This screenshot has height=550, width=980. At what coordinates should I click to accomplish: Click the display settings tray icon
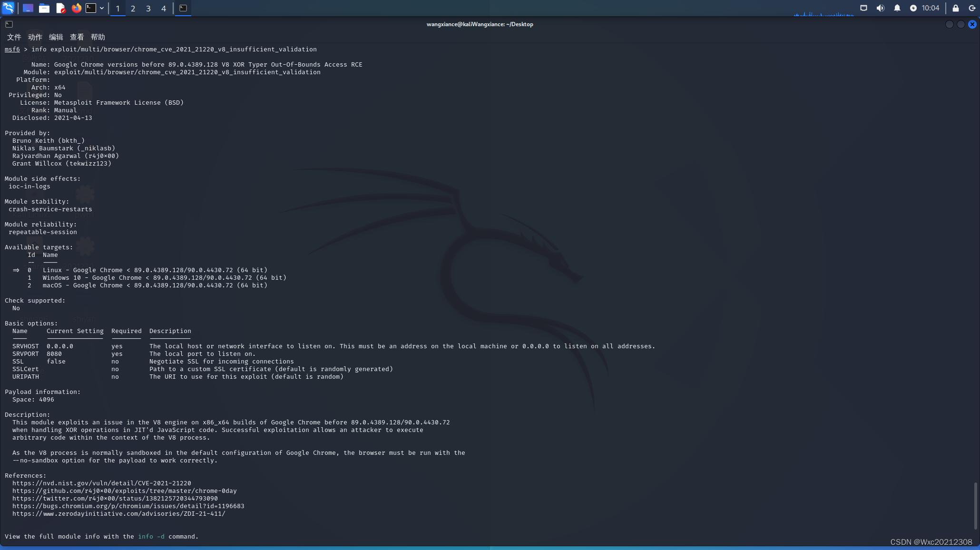863,8
